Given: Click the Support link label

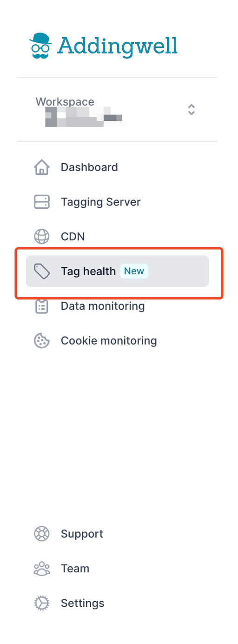Looking at the screenshot, I should (82, 534).
